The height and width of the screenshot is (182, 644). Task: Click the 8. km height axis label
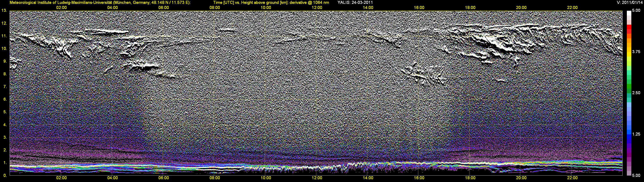pyautogui.click(x=5, y=74)
